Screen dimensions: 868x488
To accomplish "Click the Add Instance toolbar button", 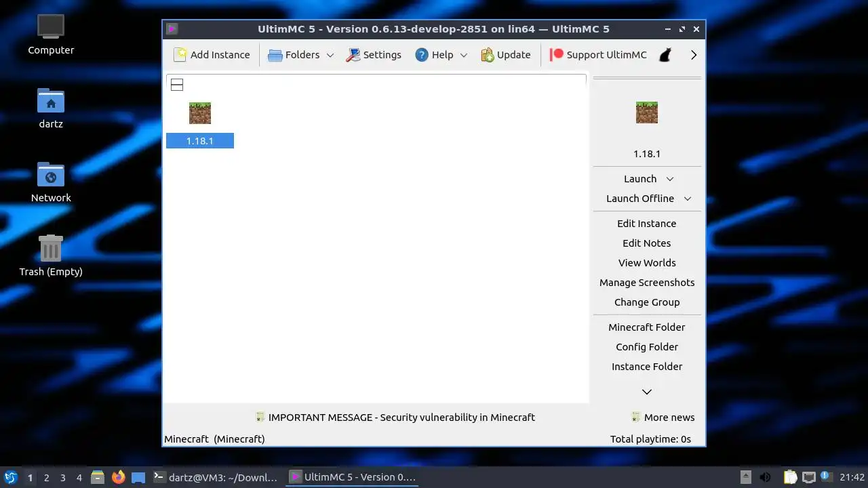I will pos(212,55).
